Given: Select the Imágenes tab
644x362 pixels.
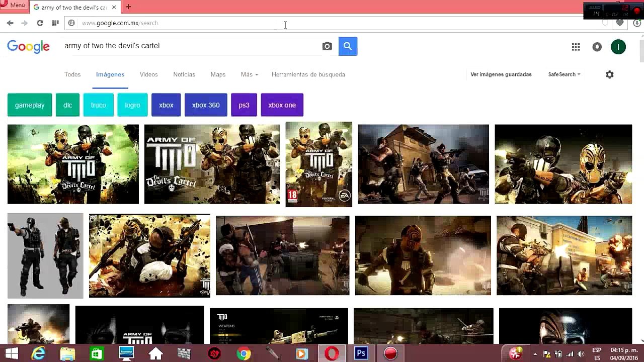Looking at the screenshot, I should pyautogui.click(x=110, y=74).
